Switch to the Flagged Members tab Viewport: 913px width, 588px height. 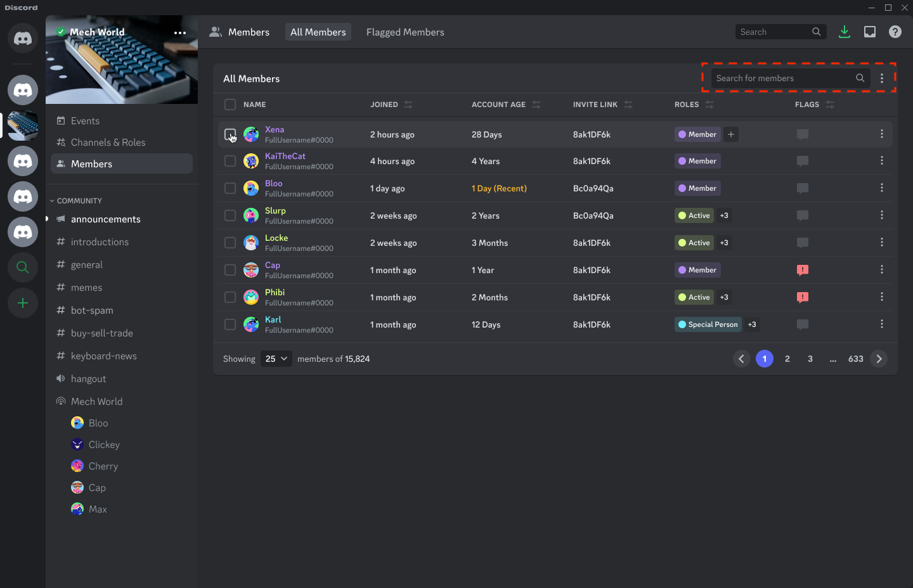point(405,32)
